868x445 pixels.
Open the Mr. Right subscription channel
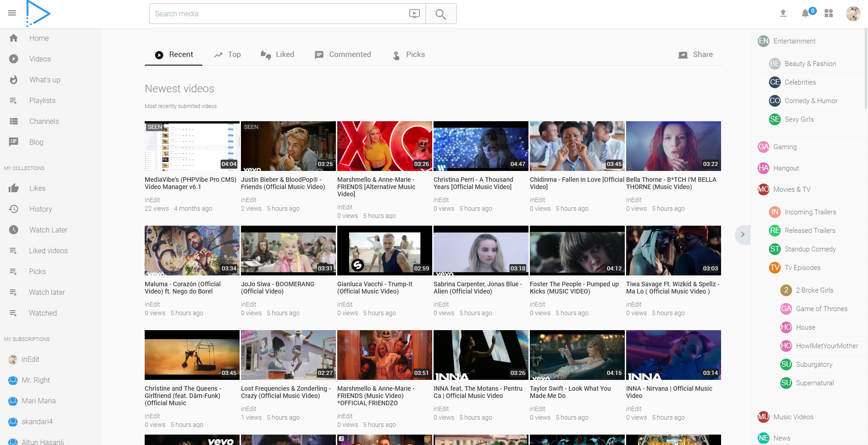click(36, 380)
